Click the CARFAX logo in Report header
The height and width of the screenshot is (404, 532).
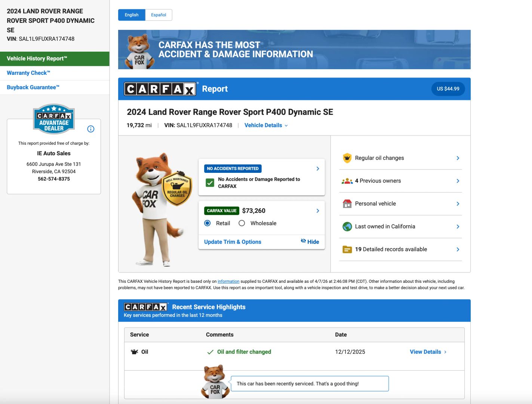click(x=160, y=89)
